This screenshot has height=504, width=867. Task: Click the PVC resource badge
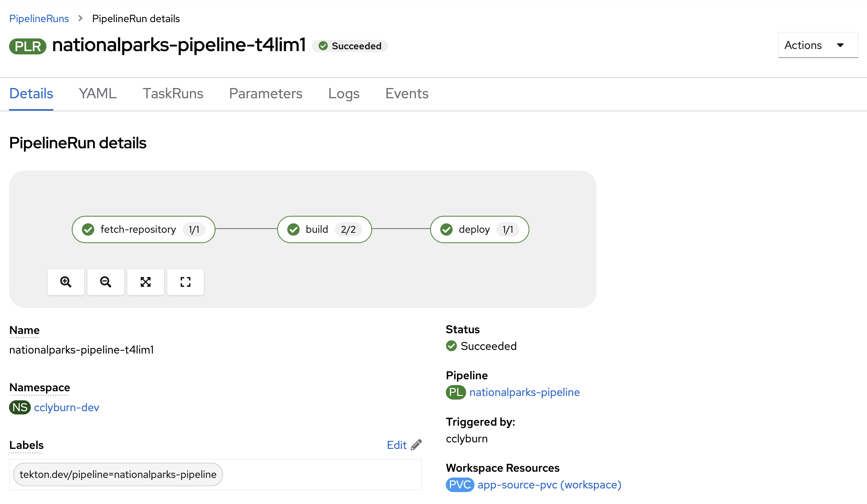click(x=460, y=484)
